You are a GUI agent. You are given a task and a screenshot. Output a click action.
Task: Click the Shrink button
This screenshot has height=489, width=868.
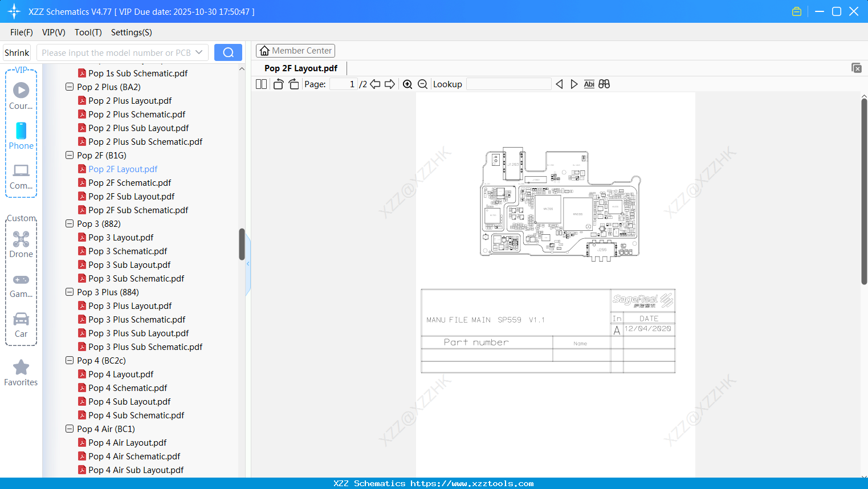coord(17,52)
